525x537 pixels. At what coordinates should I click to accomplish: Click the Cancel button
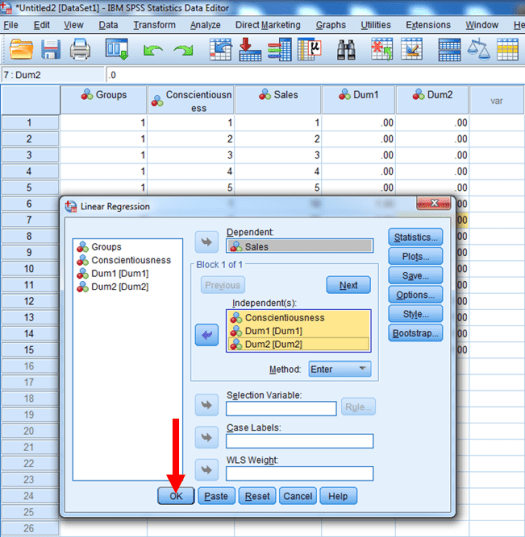[x=298, y=496]
